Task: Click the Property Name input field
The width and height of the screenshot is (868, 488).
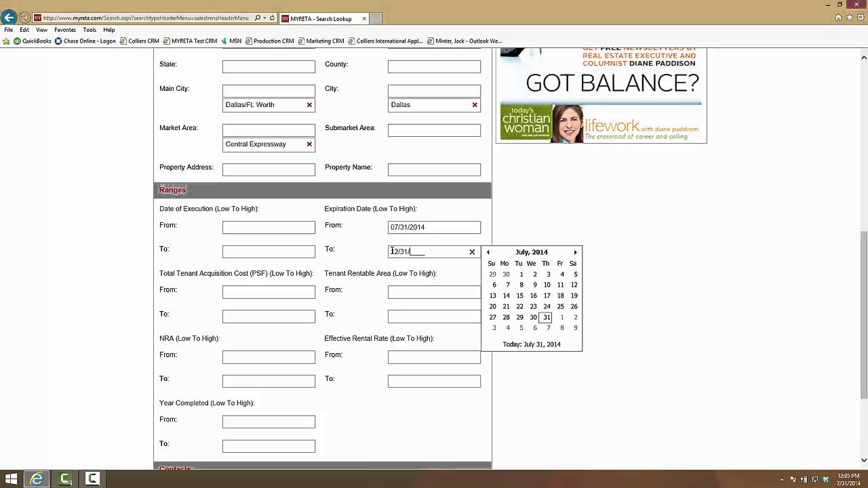Action: (434, 169)
